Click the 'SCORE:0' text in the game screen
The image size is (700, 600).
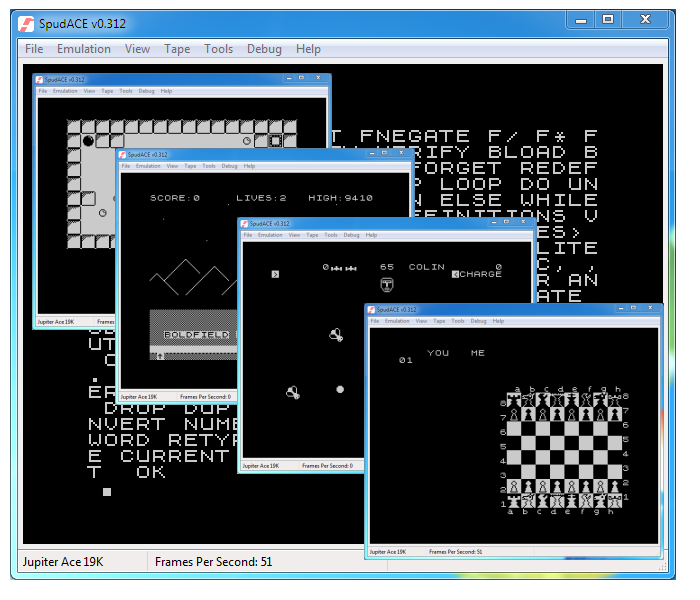pyautogui.click(x=175, y=198)
